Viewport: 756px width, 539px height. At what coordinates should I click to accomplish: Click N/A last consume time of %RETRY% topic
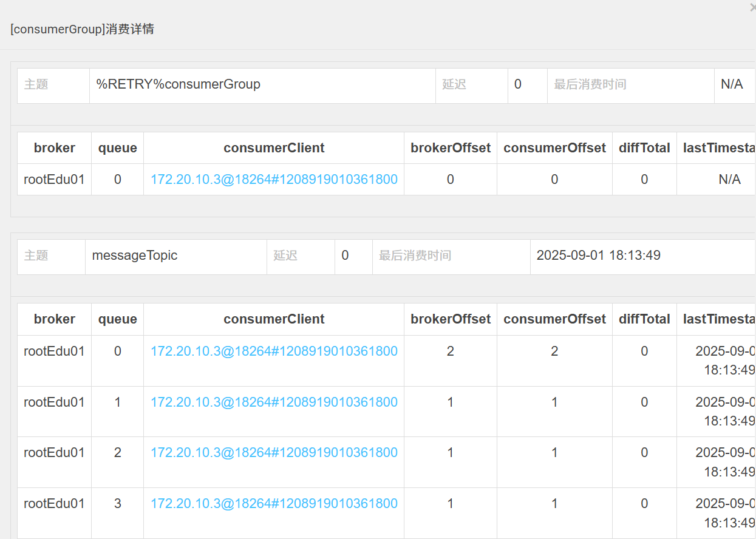click(x=732, y=84)
